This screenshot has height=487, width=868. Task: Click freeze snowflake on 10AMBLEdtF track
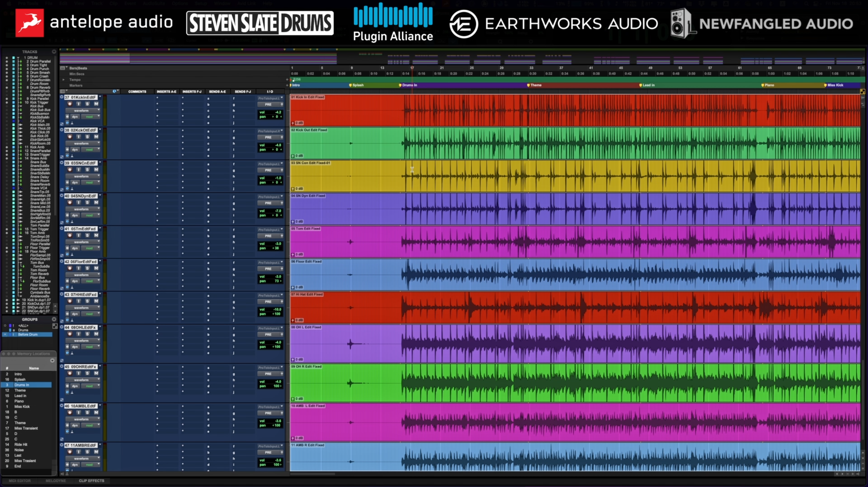coord(67,425)
